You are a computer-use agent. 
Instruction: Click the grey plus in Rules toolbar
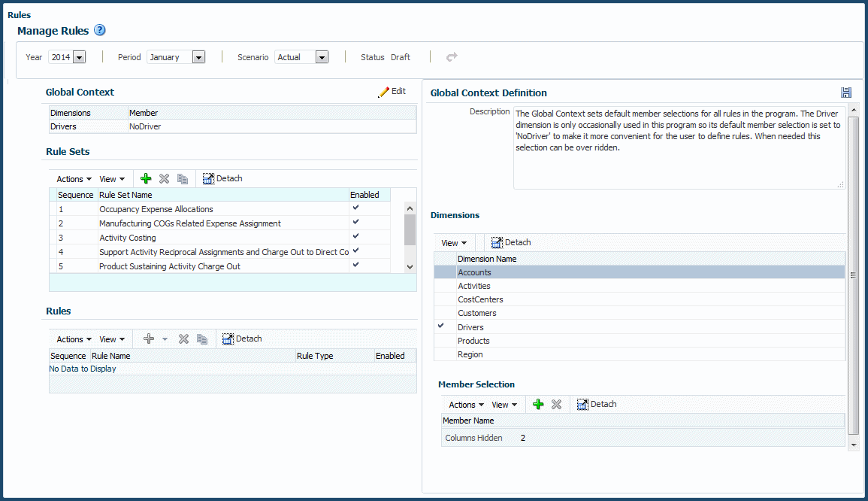(x=148, y=339)
